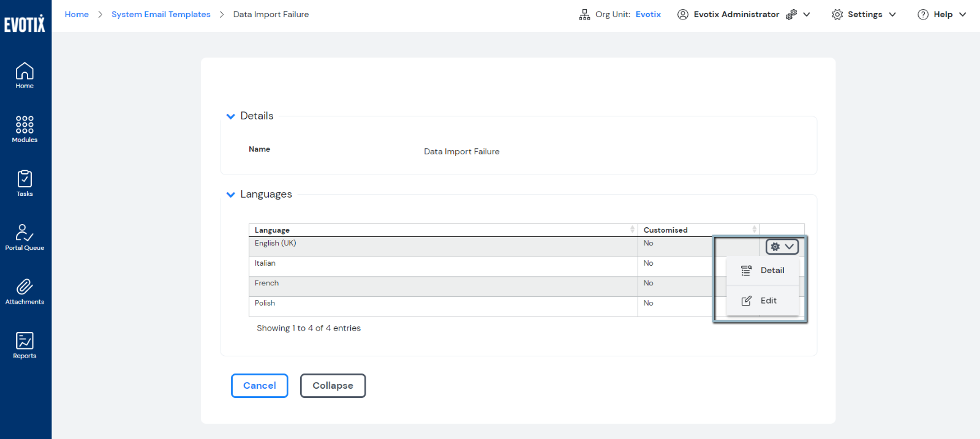Click the Settings gear icon
Viewport: 980px width, 439px height.
click(837, 15)
